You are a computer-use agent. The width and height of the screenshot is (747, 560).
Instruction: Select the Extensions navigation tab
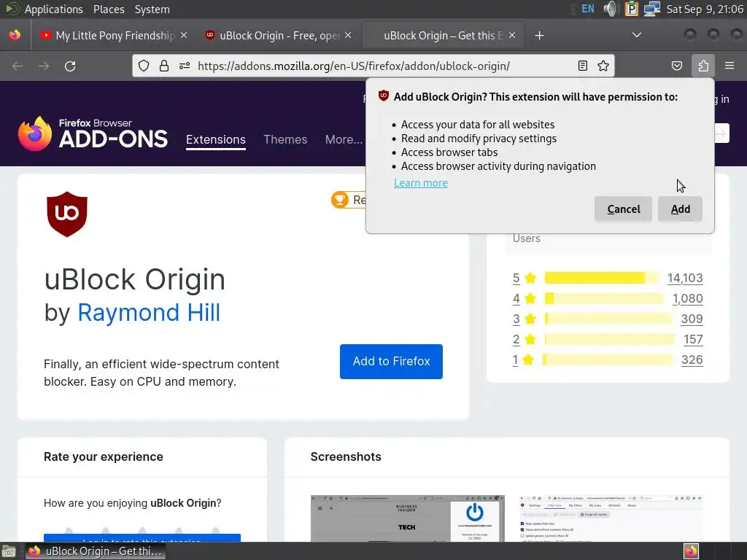click(216, 139)
